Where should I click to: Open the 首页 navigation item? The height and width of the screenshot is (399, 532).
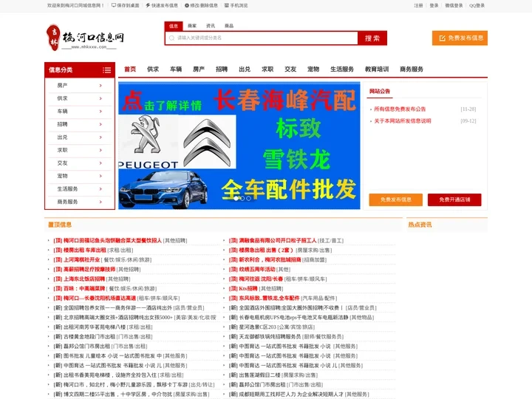[x=130, y=69]
